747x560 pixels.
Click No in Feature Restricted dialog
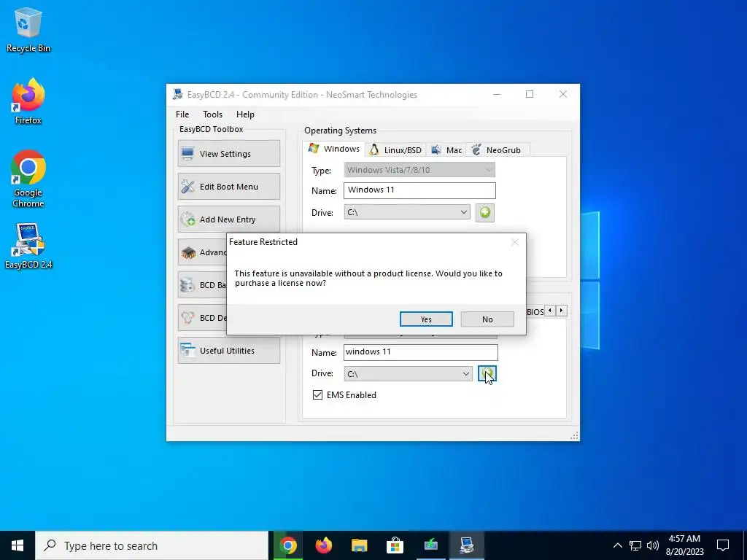click(x=487, y=319)
